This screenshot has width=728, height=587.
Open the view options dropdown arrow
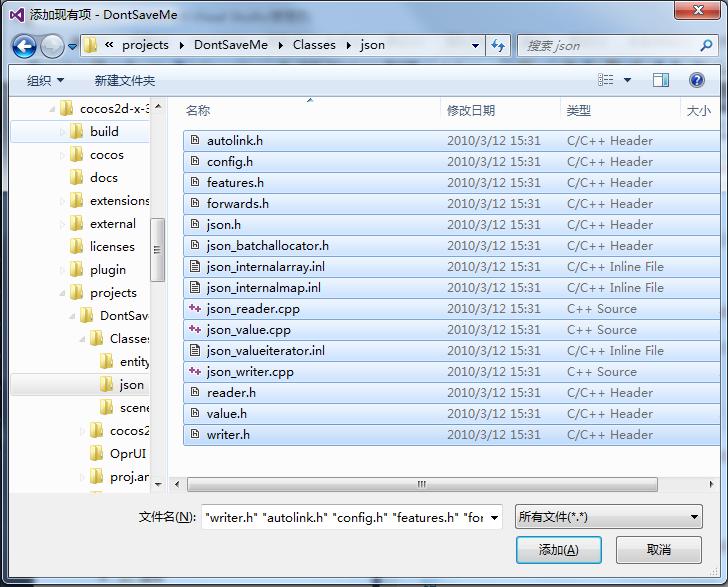coord(627,80)
